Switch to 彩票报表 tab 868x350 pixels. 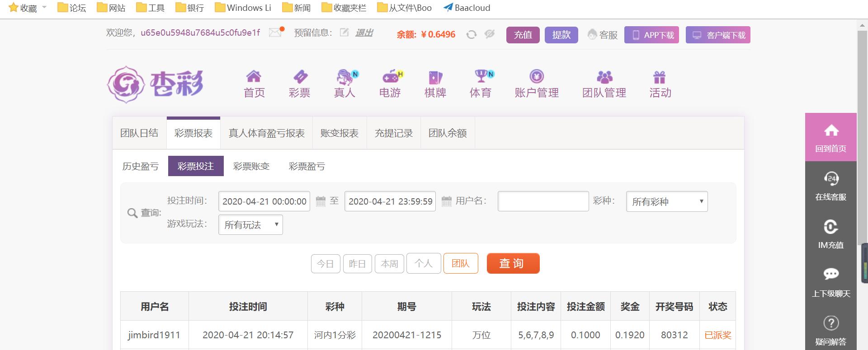[x=193, y=133]
